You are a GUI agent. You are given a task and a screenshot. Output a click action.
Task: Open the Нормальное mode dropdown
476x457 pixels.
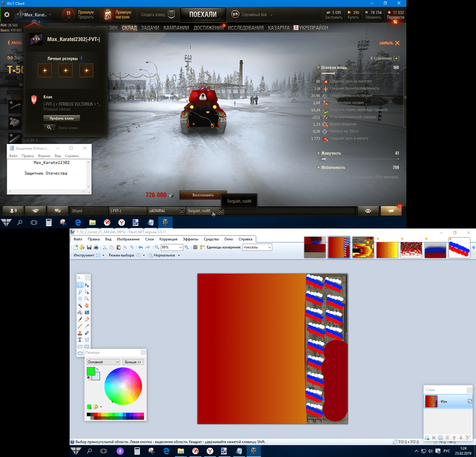pyautogui.click(x=179, y=255)
